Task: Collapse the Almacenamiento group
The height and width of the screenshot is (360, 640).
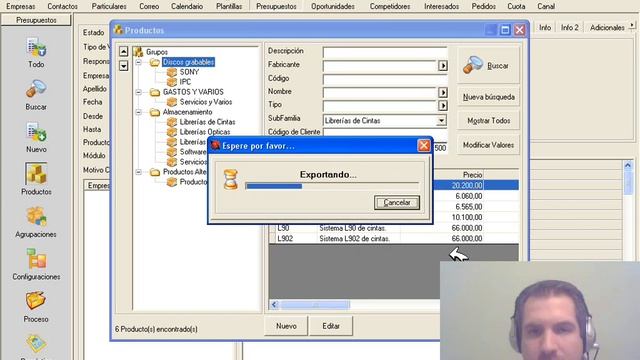Action: pos(138,112)
